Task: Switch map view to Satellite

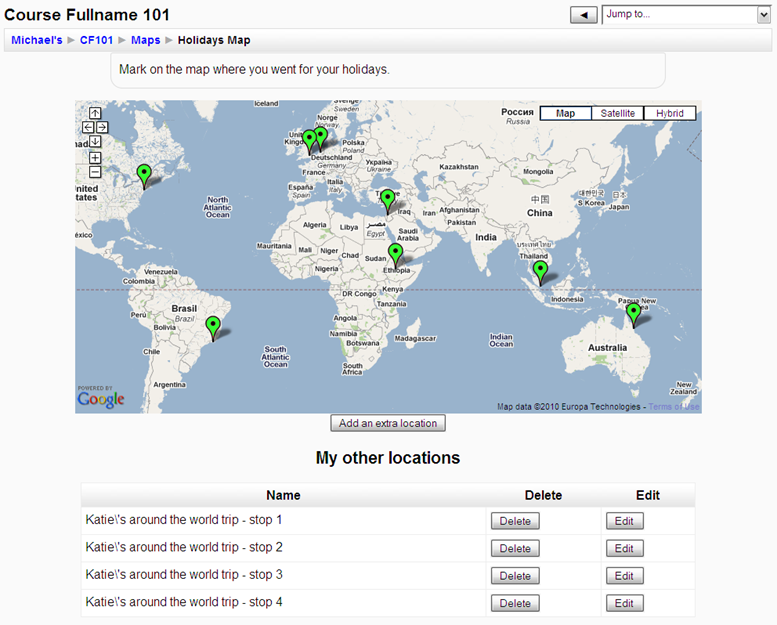Action: [x=618, y=113]
